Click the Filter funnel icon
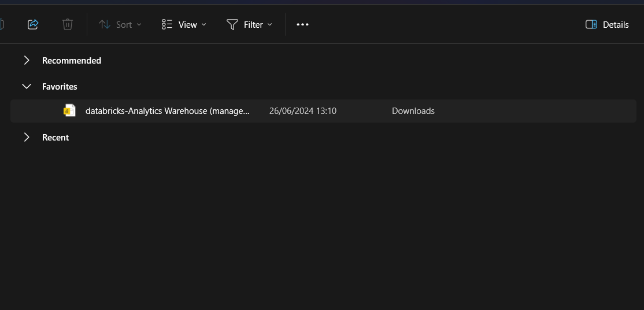 click(x=232, y=24)
